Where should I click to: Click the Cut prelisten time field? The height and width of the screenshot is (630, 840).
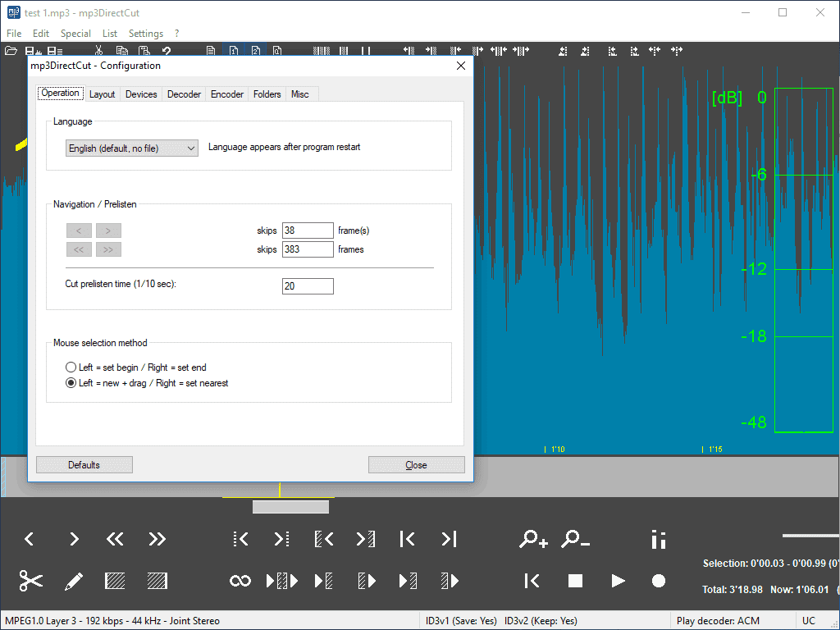point(308,286)
